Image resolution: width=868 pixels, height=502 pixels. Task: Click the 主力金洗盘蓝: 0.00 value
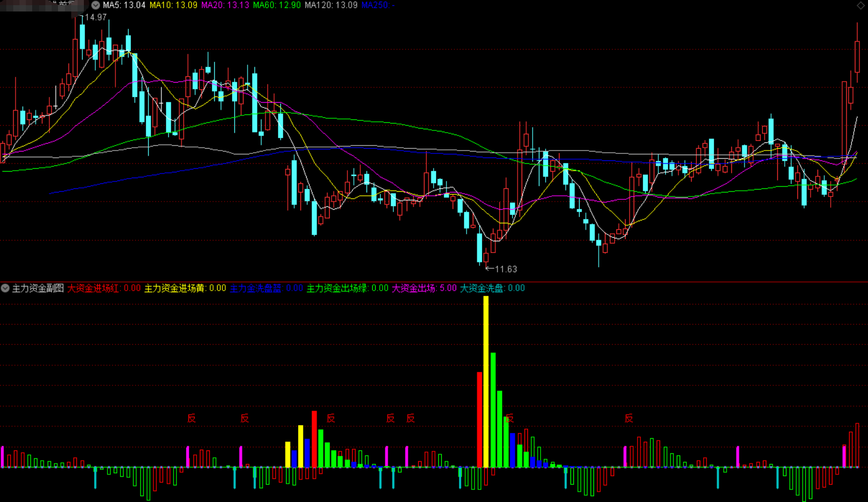267,288
